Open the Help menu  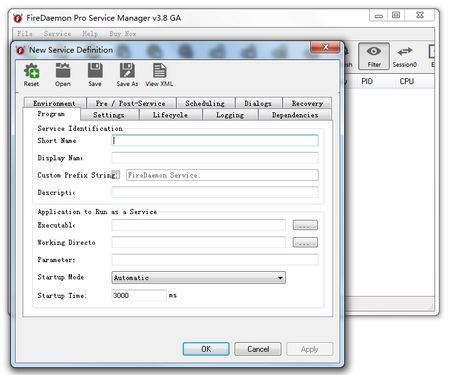click(90, 34)
